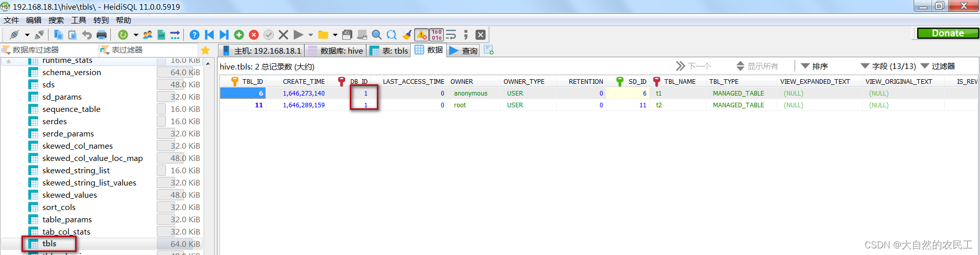Focus the 数据库过滤器 filter field
The height and width of the screenshot is (255, 980).
(x=50, y=50)
